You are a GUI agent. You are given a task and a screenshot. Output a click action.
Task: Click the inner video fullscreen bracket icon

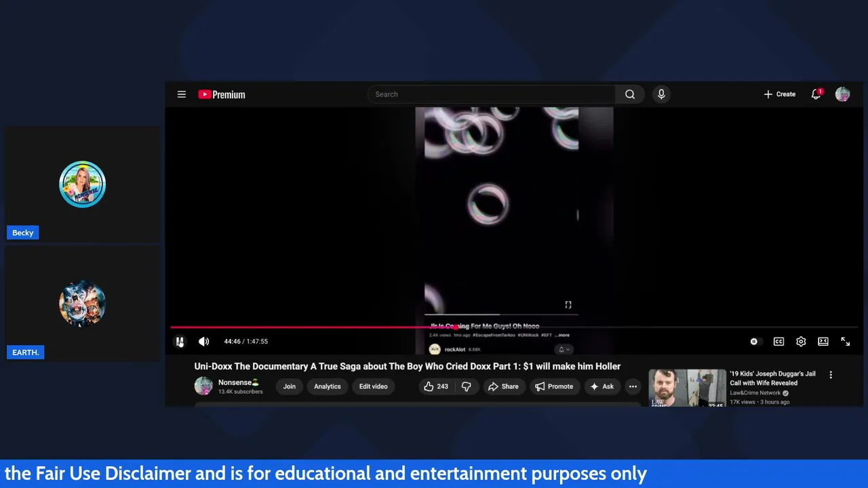click(568, 305)
